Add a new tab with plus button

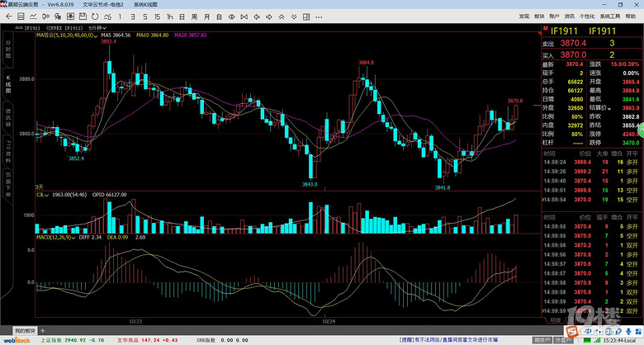(42, 331)
